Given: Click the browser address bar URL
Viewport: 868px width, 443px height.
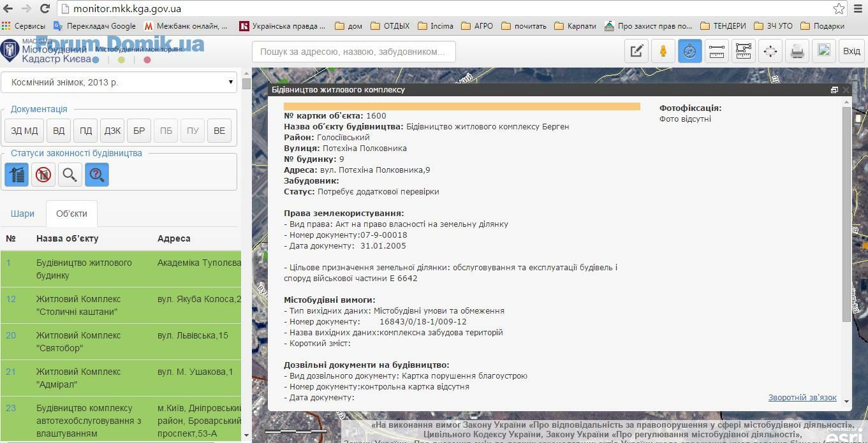Looking at the screenshot, I should click(127, 9).
